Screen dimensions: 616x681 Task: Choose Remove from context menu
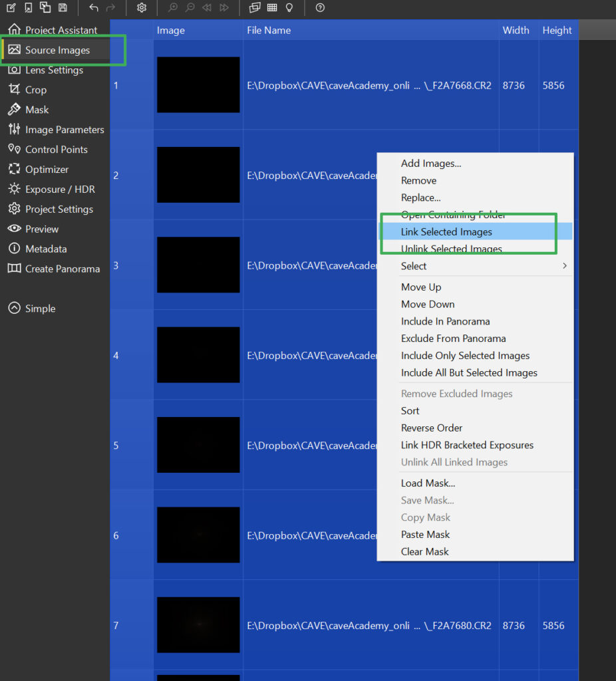(x=475, y=180)
